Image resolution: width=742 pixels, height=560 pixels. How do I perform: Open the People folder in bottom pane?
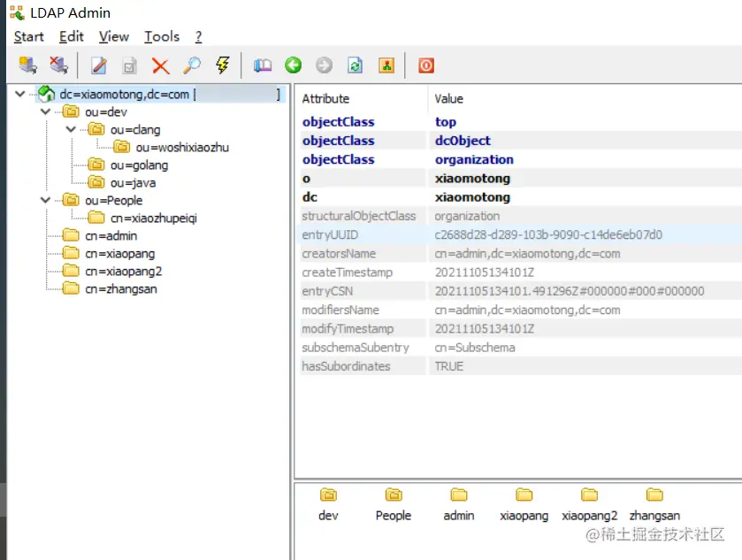point(394,504)
